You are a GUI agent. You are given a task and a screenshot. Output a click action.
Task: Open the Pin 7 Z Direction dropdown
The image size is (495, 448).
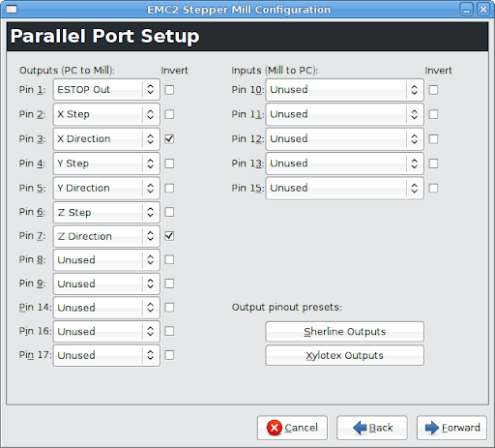[x=106, y=236]
